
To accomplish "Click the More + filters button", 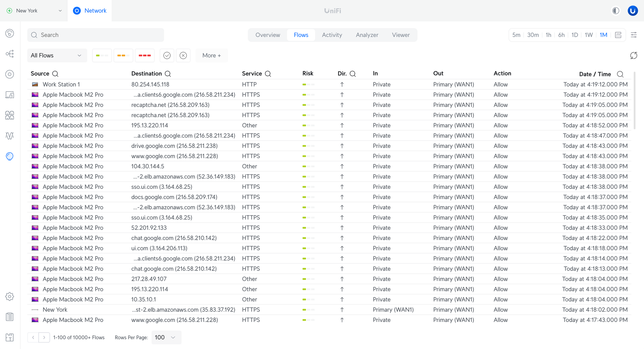I will click(x=212, y=55).
